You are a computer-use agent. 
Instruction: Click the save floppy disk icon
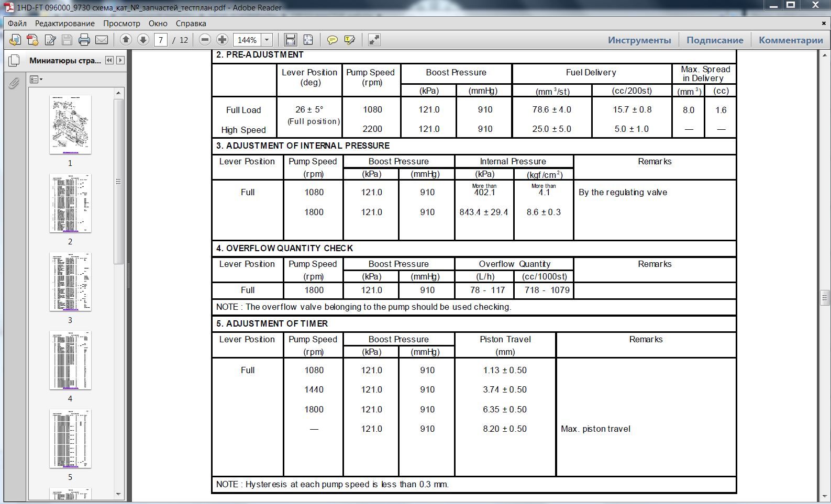point(67,40)
